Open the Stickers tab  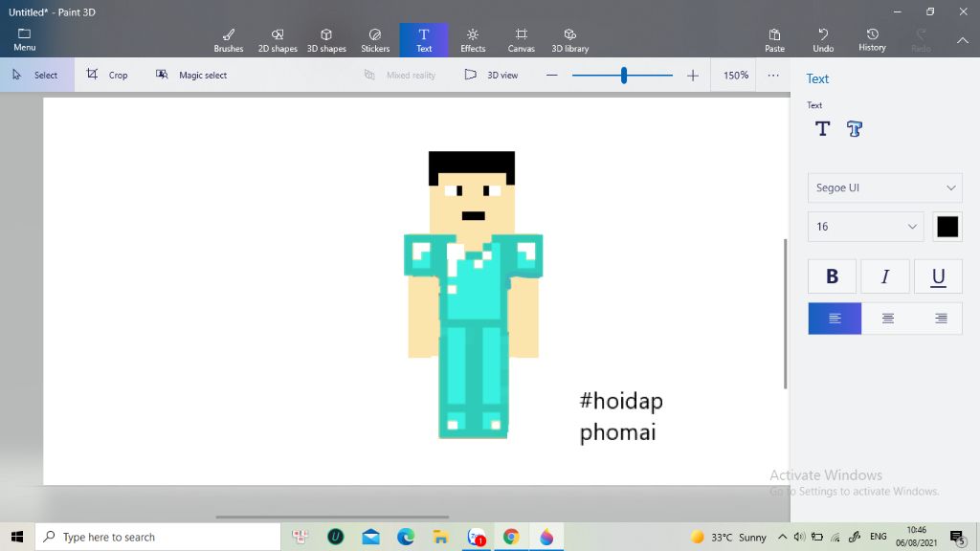[x=375, y=40]
